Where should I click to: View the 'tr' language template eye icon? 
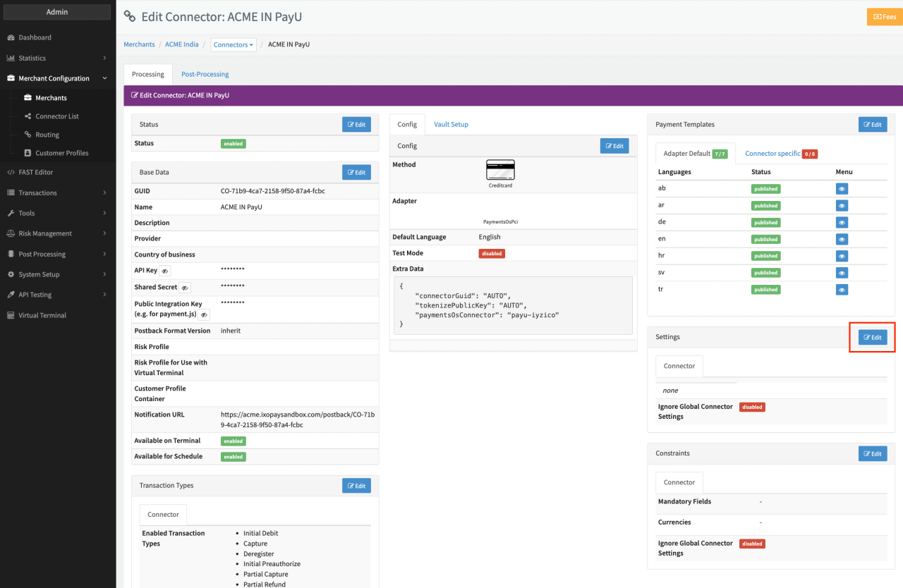click(842, 290)
